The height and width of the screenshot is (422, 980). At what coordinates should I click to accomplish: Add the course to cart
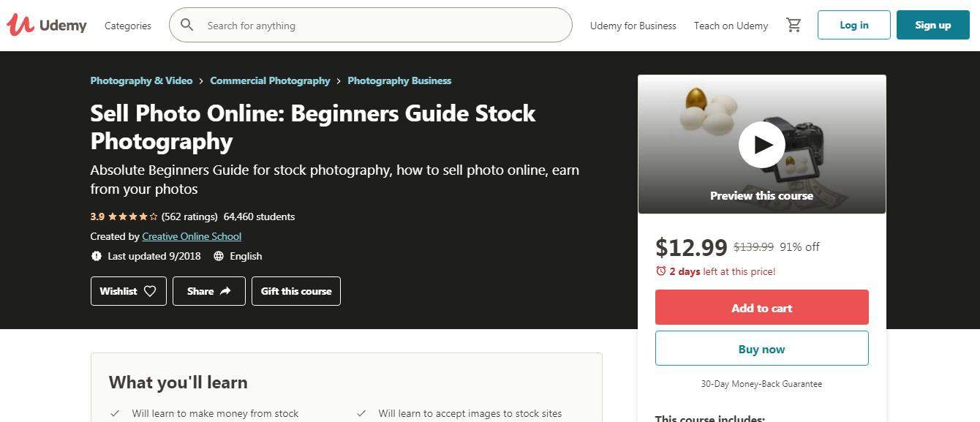pyautogui.click(x=761, y=307)
